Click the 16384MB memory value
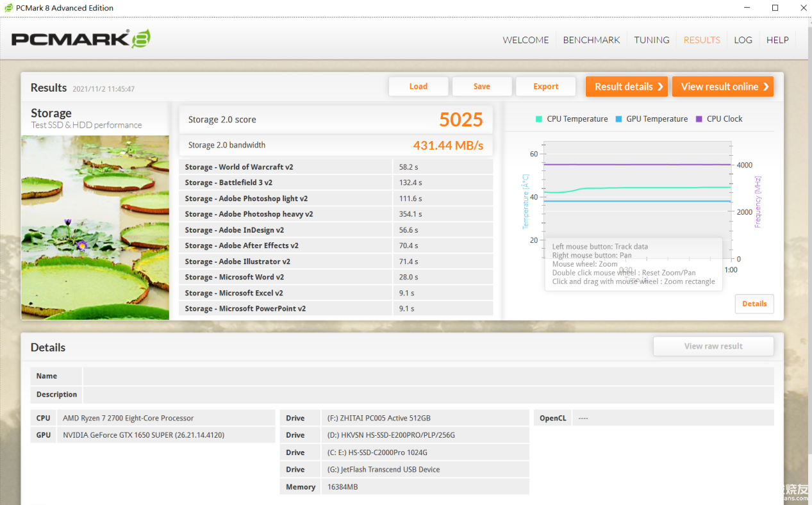The width and height of the screenshot is (812, 505). coord(342,487)
